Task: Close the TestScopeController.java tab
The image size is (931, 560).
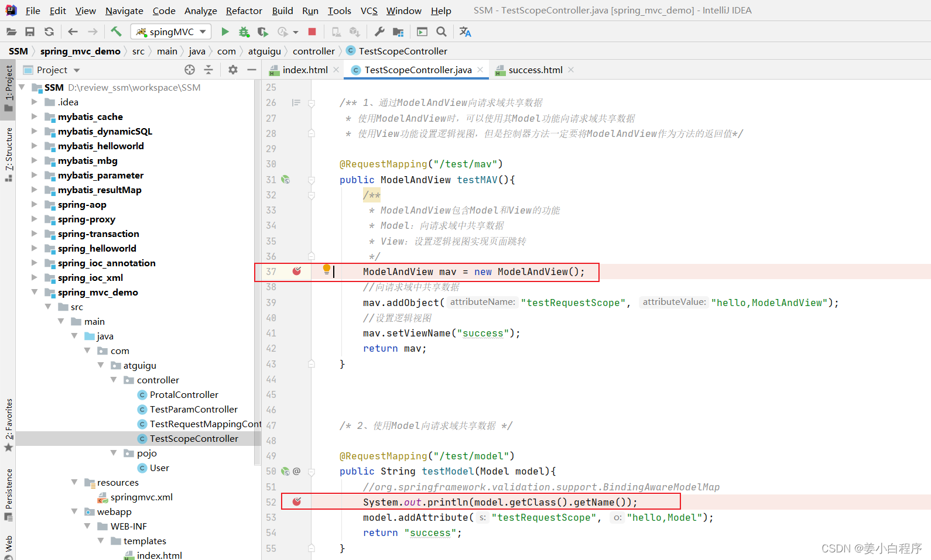Action: pos(480,70)
